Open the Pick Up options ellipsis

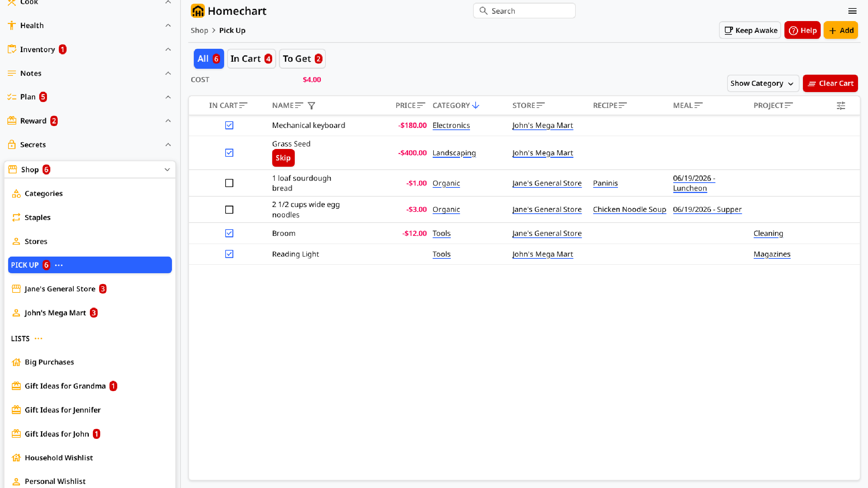click(x=59, y=265)
